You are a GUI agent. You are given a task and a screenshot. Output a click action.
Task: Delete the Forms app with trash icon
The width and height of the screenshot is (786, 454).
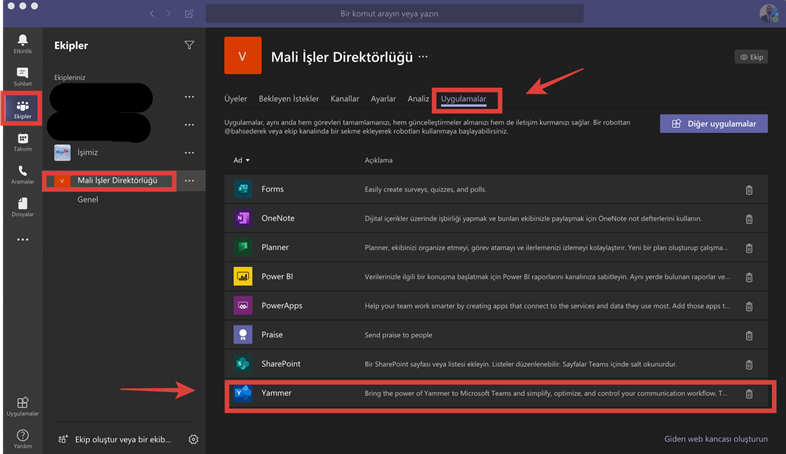point(749,190)
